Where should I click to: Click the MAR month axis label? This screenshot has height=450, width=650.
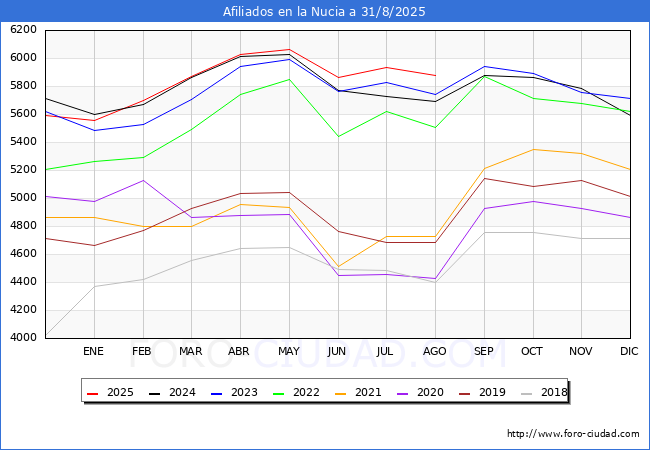191,351
